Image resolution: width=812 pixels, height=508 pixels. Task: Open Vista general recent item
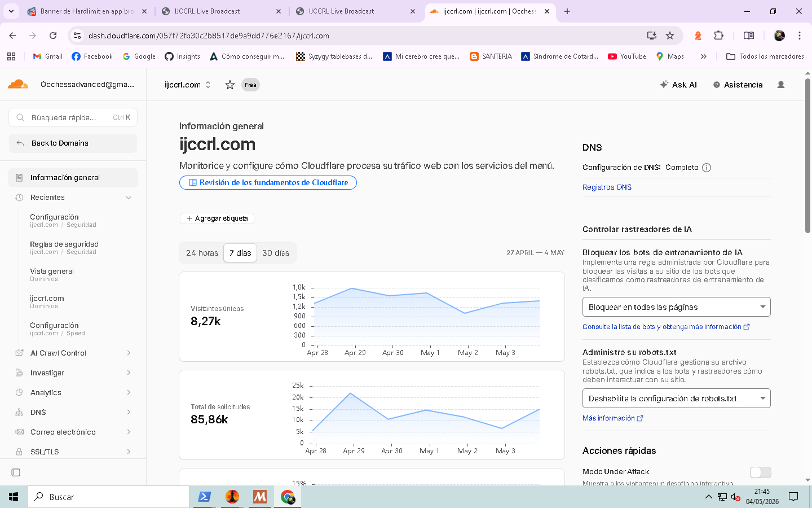52,275
